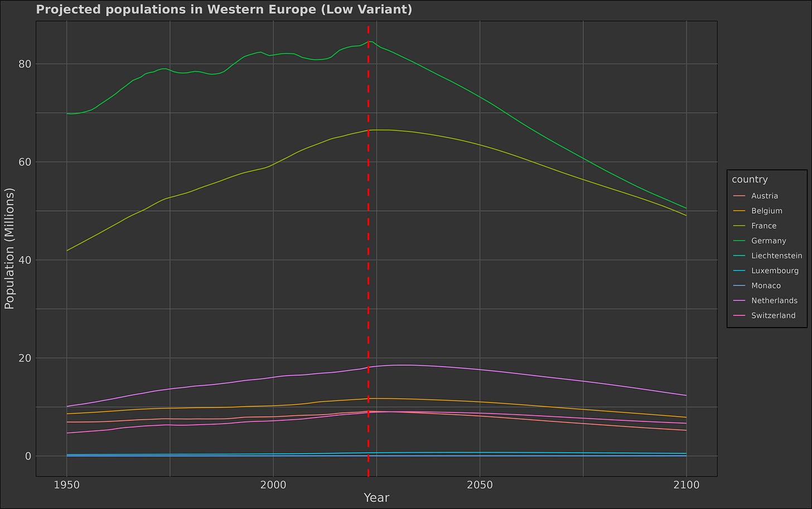This screenshot has width=812, height=509.
Task: Click the Germany legend color line
Action: [739, 241]
